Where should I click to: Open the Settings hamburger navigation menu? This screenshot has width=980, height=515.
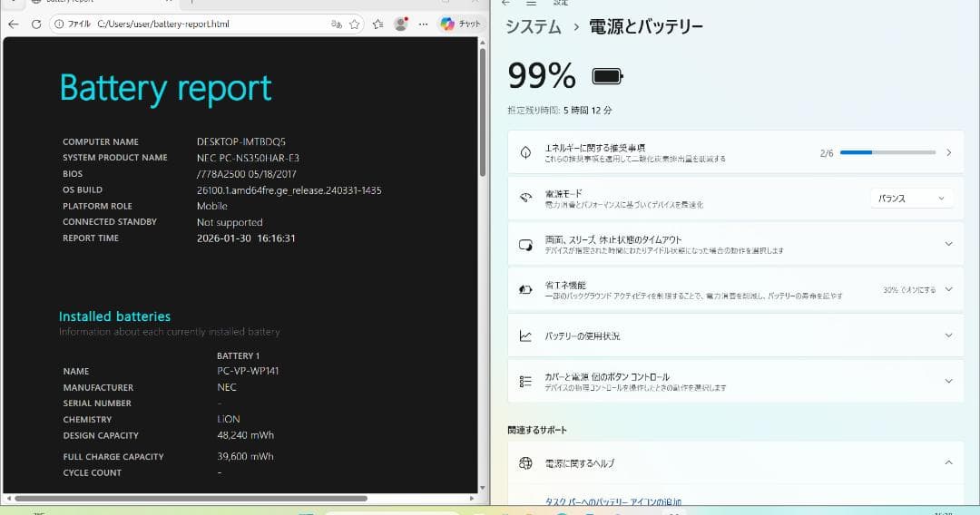coord(532,4)
